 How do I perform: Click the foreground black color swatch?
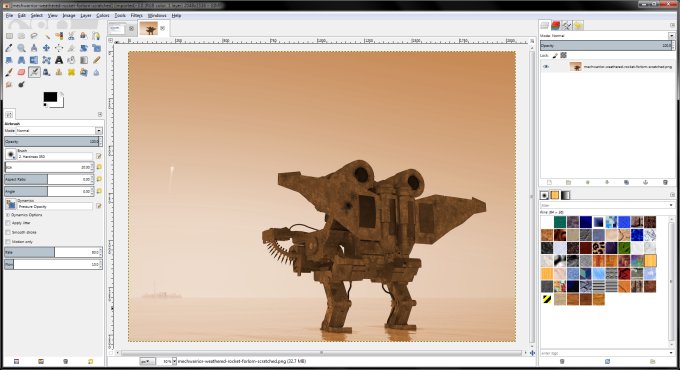(50, 97)
